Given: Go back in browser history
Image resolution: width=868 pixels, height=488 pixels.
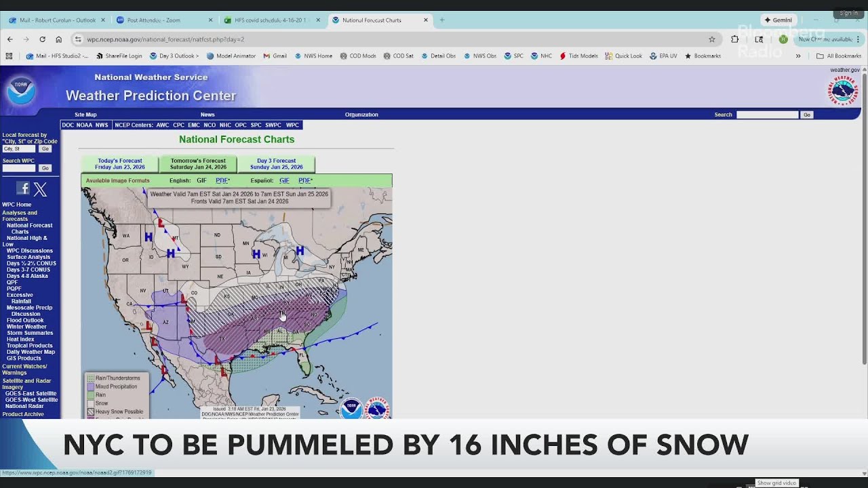Looking at the screenshot, I should 9,39.
